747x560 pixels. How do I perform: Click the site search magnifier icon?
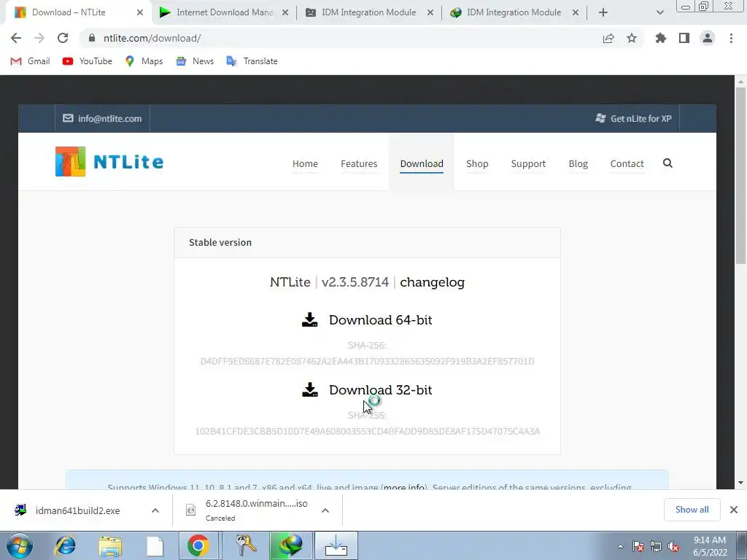pyautogui.click(x=667, y=163)
